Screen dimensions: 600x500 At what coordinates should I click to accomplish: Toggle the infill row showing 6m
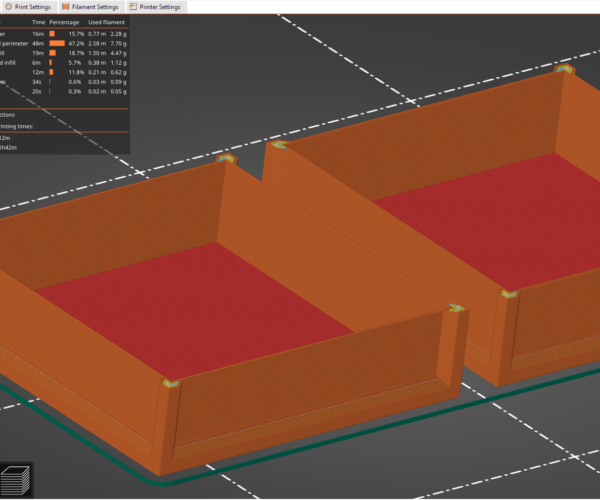click(64, 63)
